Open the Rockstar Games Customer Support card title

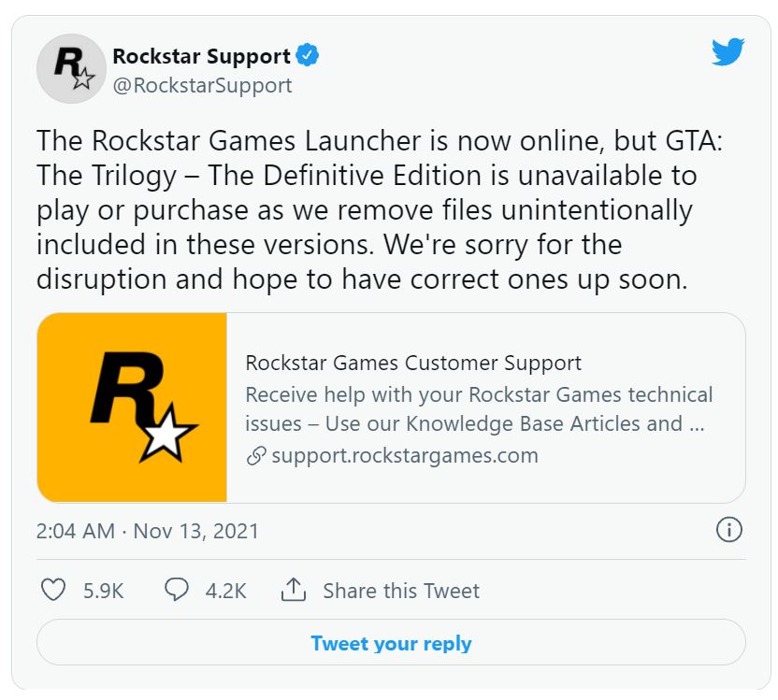[x=413, y=364]
